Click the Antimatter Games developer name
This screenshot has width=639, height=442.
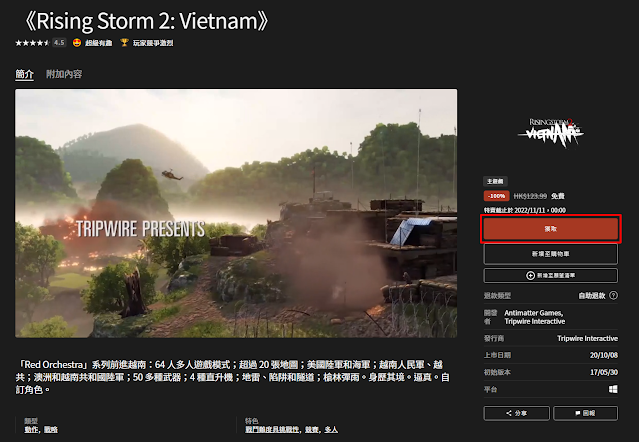[x=533, y=313]
